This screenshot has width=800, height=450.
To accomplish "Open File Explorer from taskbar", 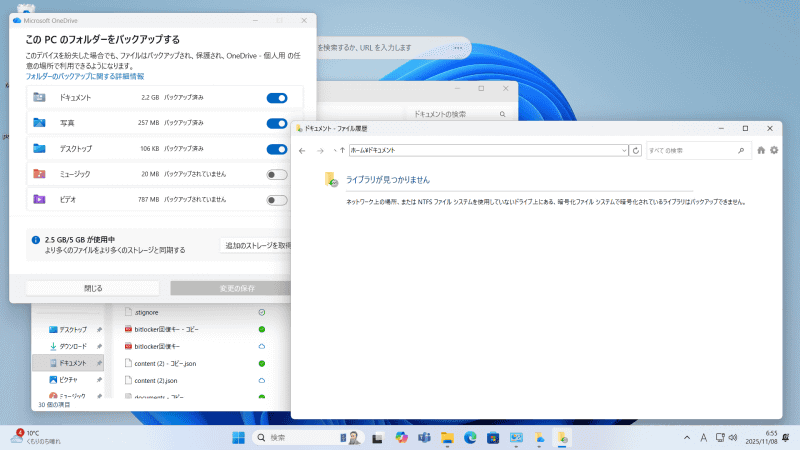I will coord(447,438).
